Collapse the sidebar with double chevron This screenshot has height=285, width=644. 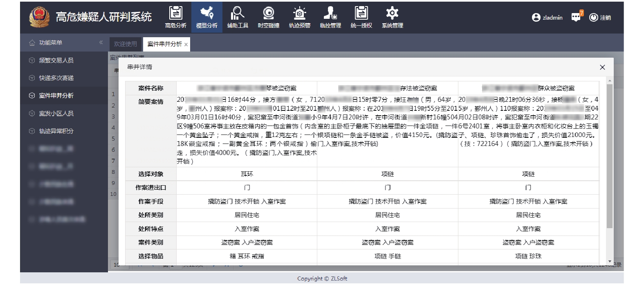[101, 43]
